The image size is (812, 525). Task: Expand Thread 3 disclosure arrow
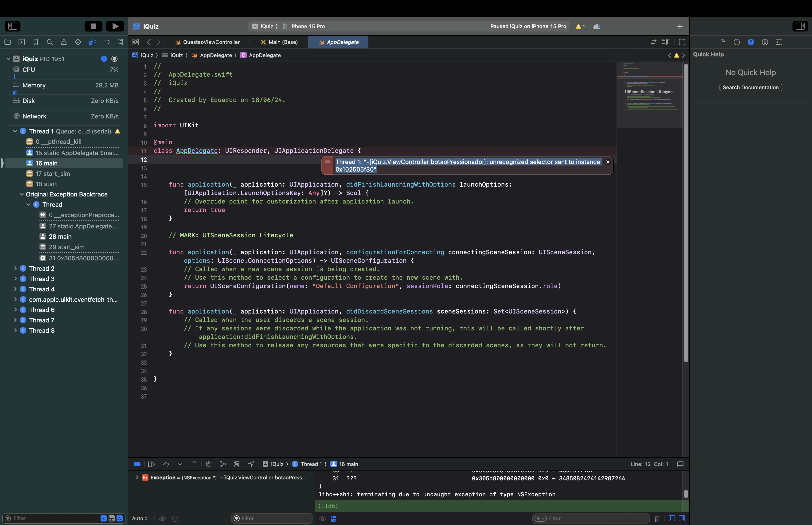pyautogui.click(x=15, y=279)
